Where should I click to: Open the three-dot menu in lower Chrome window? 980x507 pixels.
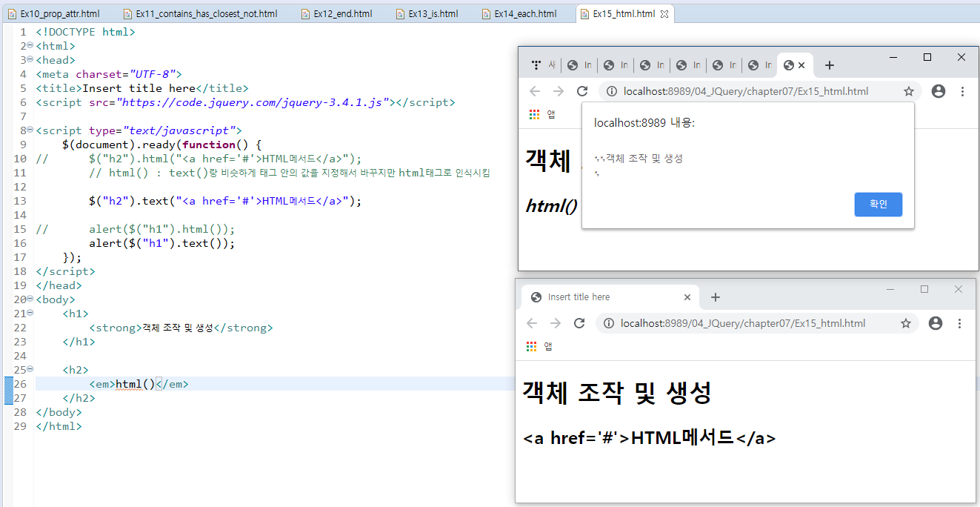tap(959, 323)
